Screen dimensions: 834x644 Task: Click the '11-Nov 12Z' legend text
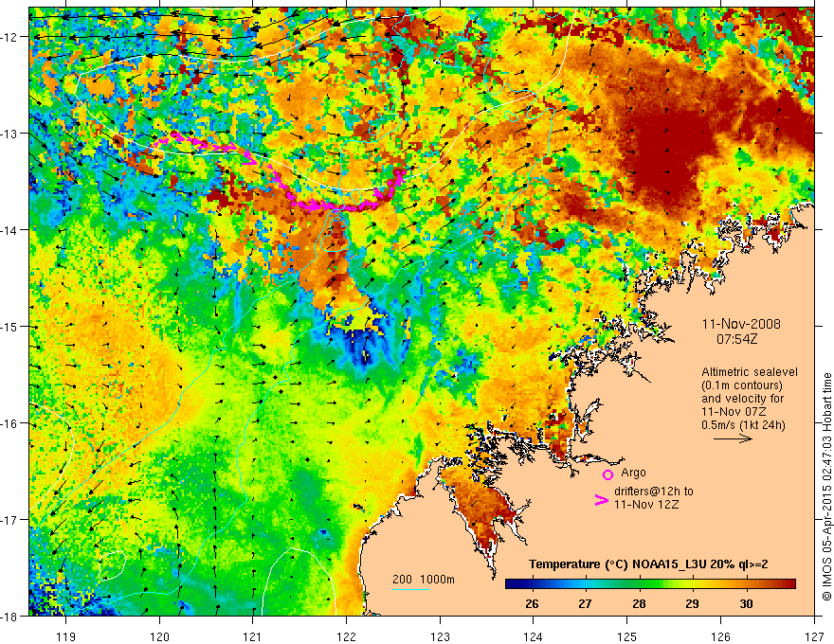pos(646,505)
